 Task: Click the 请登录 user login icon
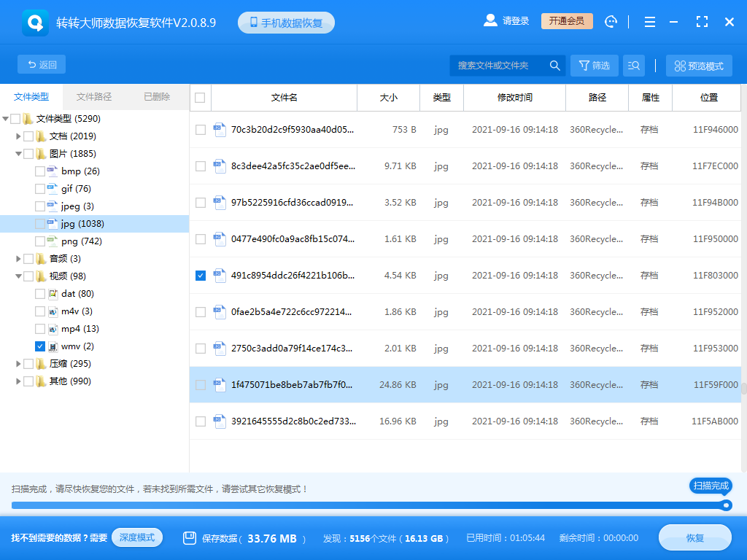point(490,20)
